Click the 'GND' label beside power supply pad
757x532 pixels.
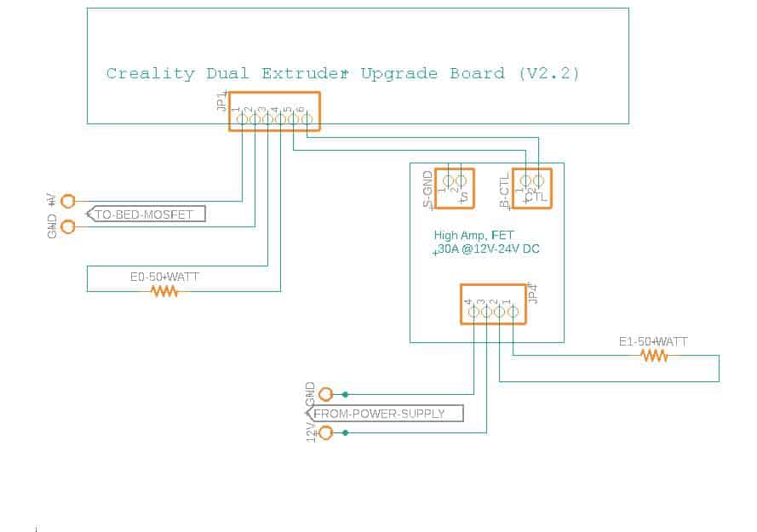pyautogui.click(x=310, y=393)
